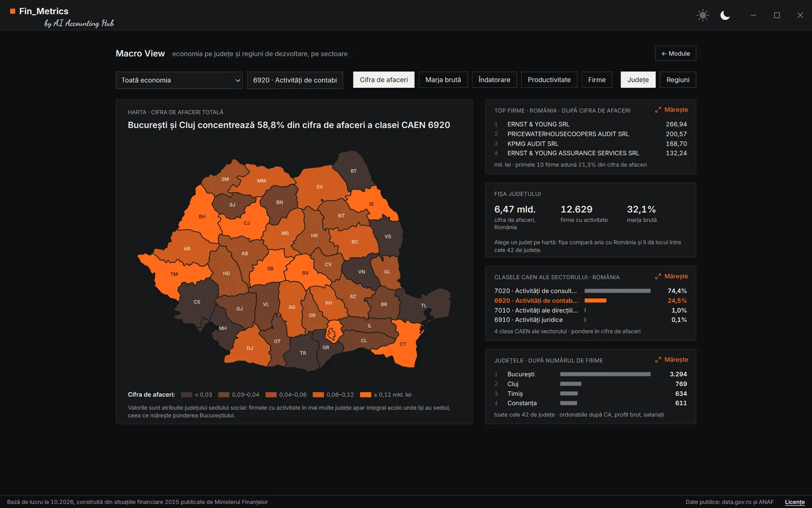Viewport: 812px width, 508px height.
Task: Expand Județele panel with Mărește
Action: pyautogui.click(x=671, y=360)
